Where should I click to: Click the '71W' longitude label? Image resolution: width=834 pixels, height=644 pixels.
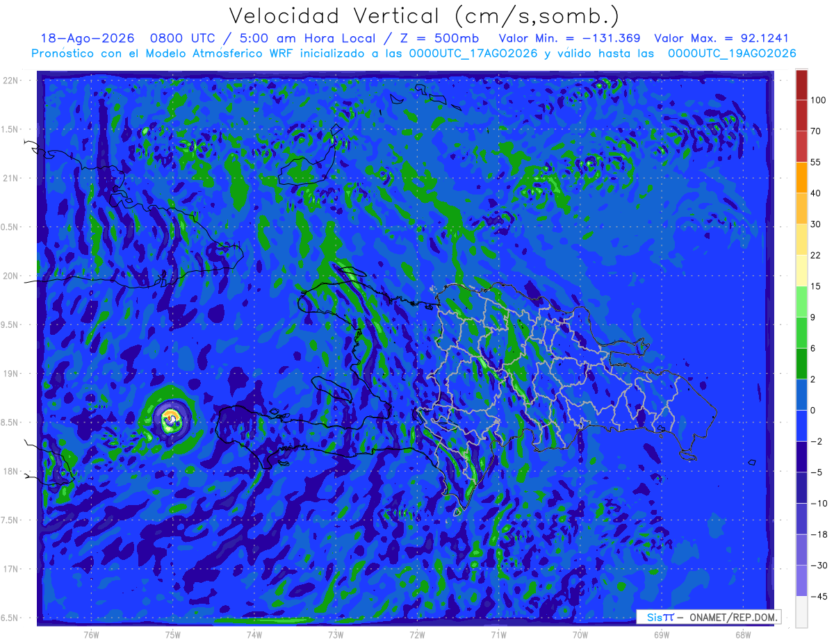tap(498, 634)
